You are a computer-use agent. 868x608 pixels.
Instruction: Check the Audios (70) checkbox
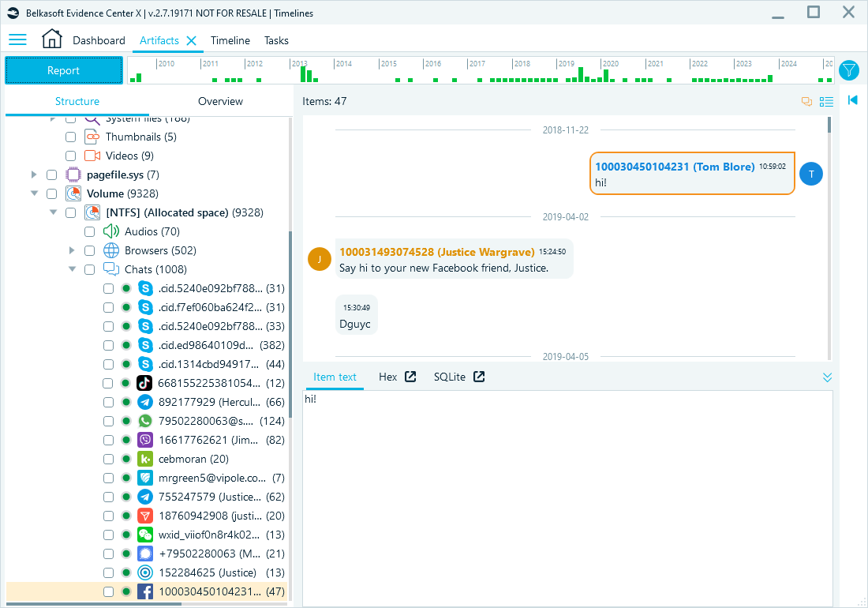click(89, 231)
